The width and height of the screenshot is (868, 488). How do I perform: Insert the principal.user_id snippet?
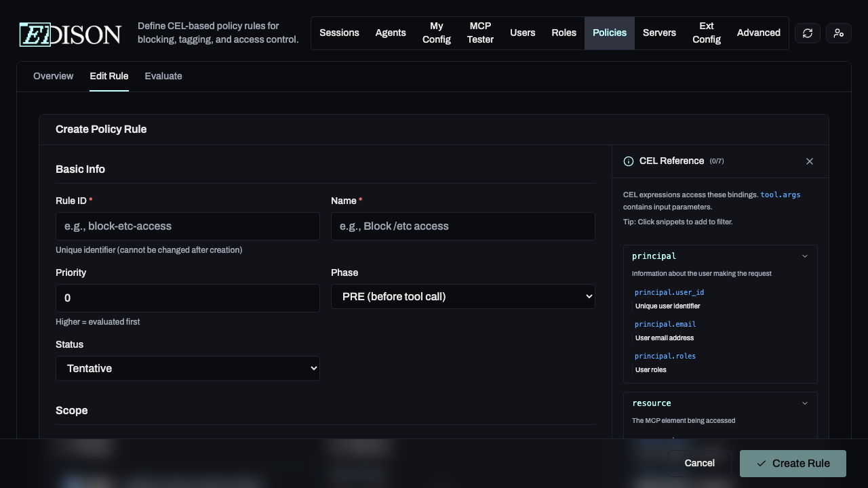(x=669, y=292)
